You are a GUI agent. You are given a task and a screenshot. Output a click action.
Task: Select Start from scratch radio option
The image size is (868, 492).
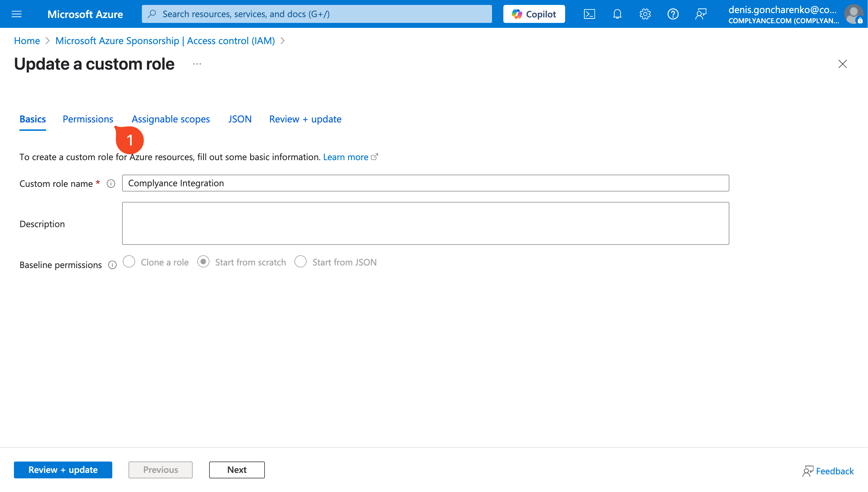[x=203, y=262]
